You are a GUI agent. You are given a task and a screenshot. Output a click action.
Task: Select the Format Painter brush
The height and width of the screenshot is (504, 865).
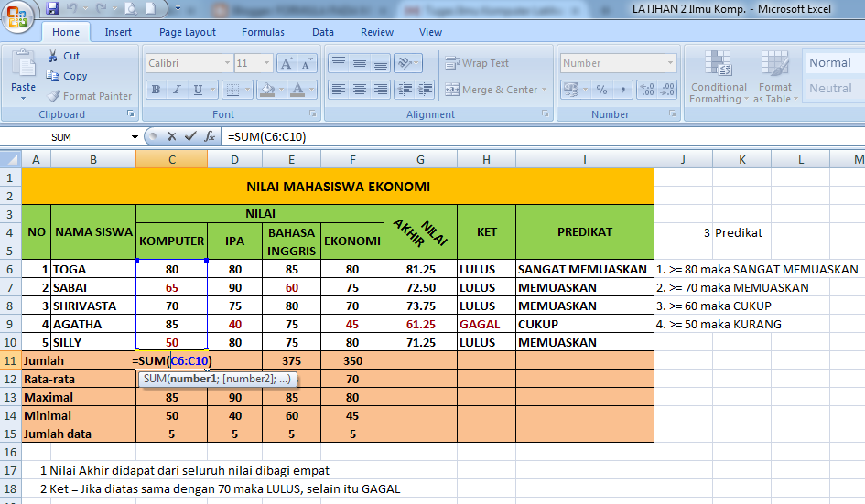click(x=53, y=96)
